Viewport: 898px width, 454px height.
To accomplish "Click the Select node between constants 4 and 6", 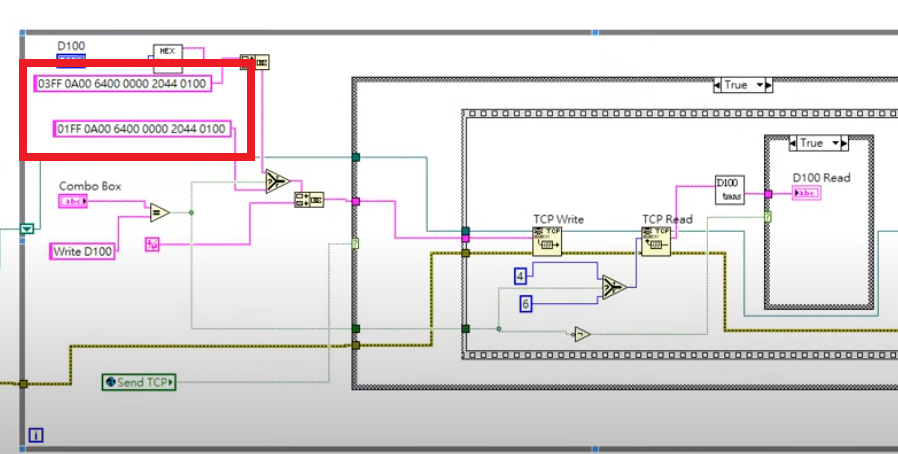I will tap(614, 287).
